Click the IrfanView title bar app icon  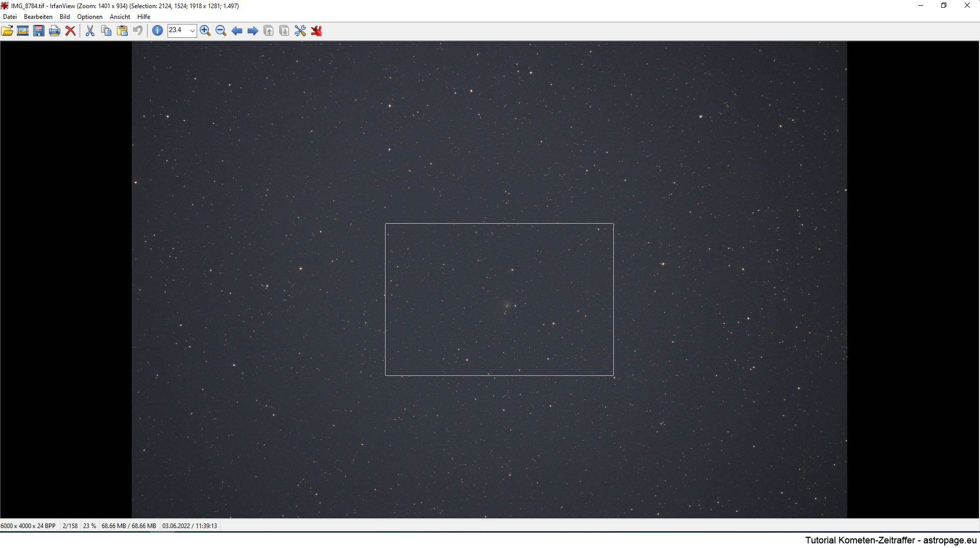pyautogui.click(x=5, y=6)
